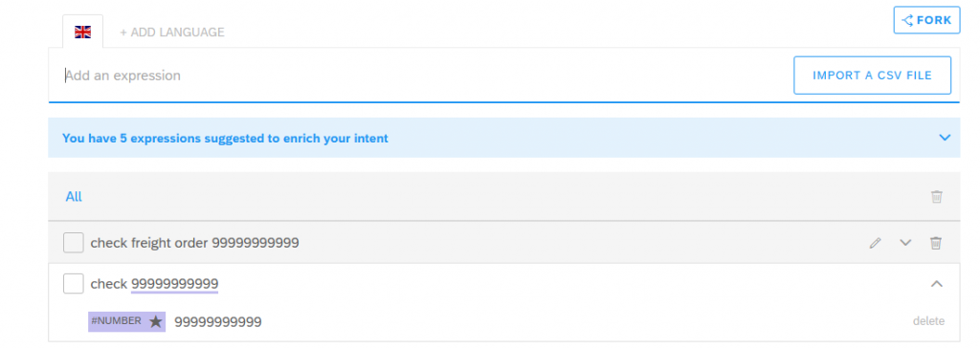Delete all expressions using header trash icon
This screenshot has width=980, height=349.
936,197
